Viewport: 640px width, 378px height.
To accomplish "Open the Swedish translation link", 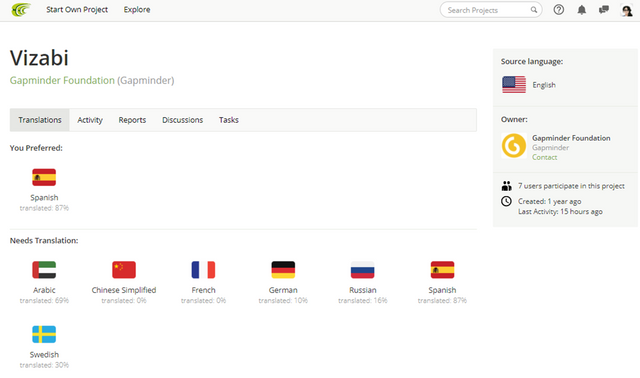I will point(44,355).
